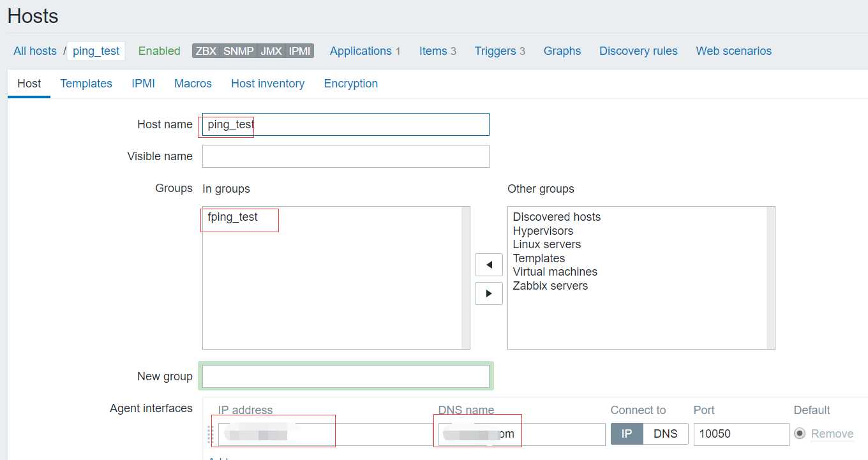The image size is (868, 460).
Task: Click the ZBX availability badge
Action: pyautogui.click(x=206, y=51)
